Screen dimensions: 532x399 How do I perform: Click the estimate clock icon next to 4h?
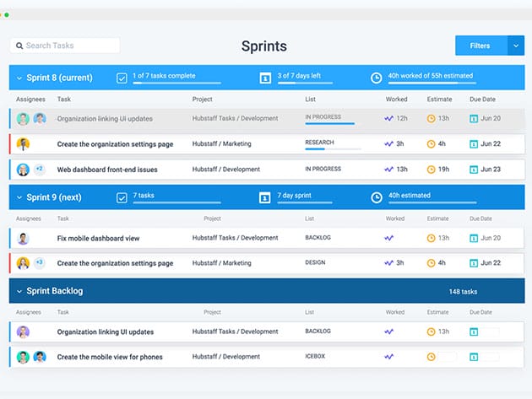pos(431,144)
